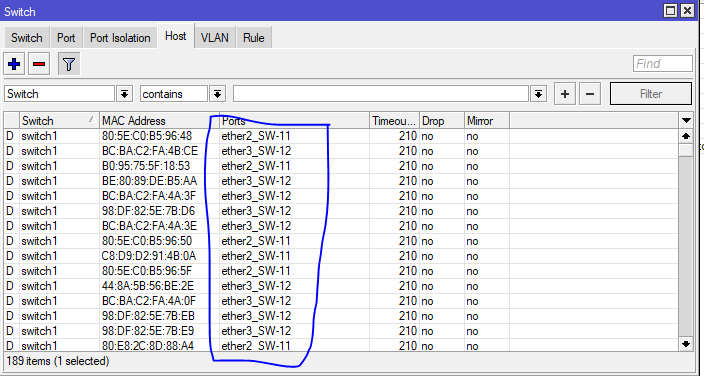Sort by Switch column header
This screenshot has width=704, height=376.
click(59, 120)
